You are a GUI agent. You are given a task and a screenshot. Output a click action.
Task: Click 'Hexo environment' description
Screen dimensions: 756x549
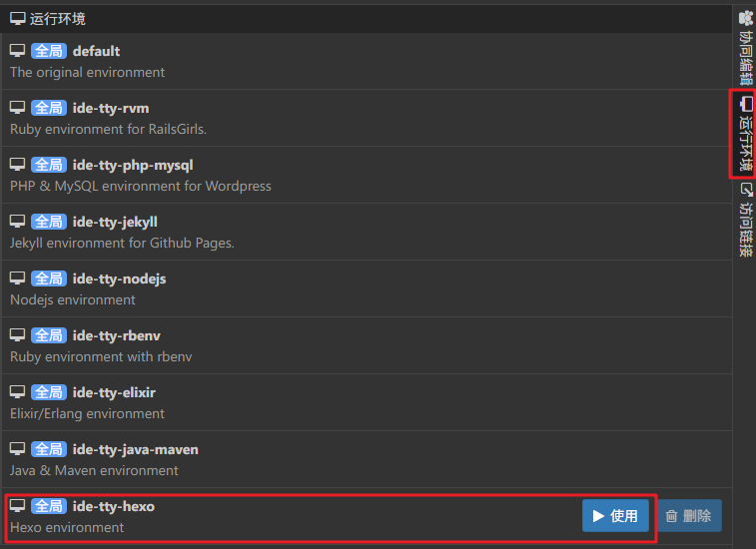pyautogui.click(x=67, y=527)
